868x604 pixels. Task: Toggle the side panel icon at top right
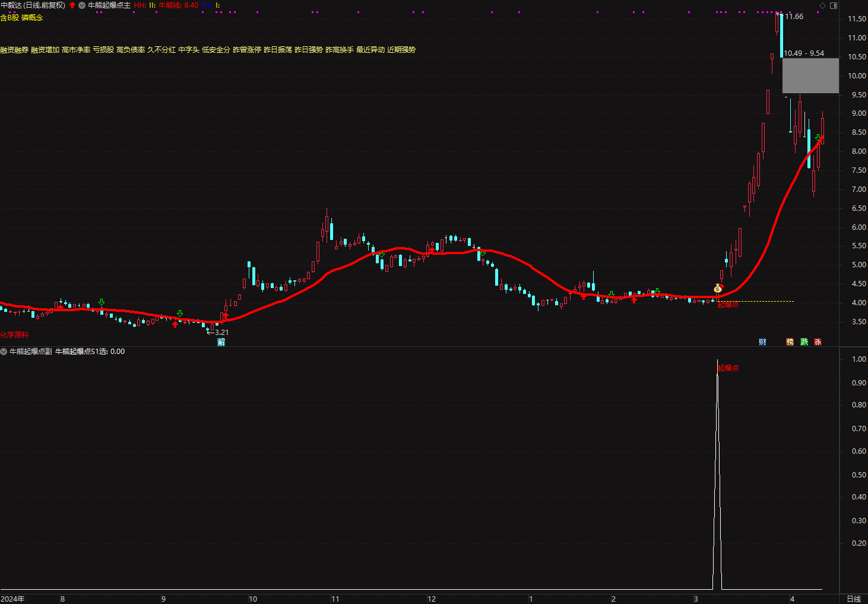pos(833,5)
